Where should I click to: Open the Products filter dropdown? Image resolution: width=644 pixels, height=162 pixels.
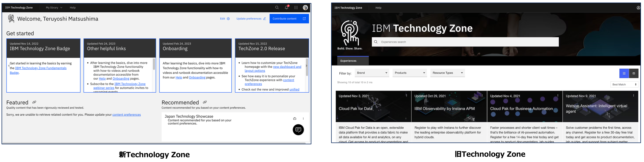pos(409,73)
